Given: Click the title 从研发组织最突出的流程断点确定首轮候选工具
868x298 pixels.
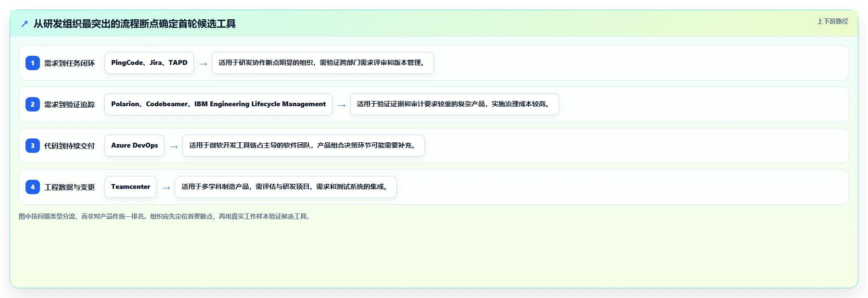Looking at the screenshot, I should (x=135, y=24).
